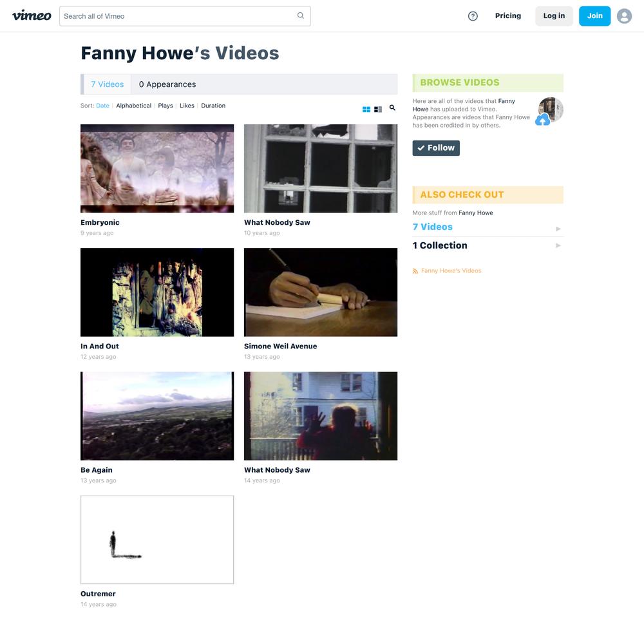Switch to thumbnail grid view icon
644x644 pixels.
tap(366, 109)
